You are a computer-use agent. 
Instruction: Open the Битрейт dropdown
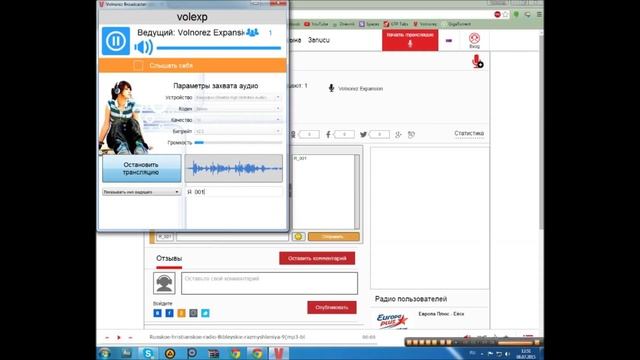tap(238, 131)
